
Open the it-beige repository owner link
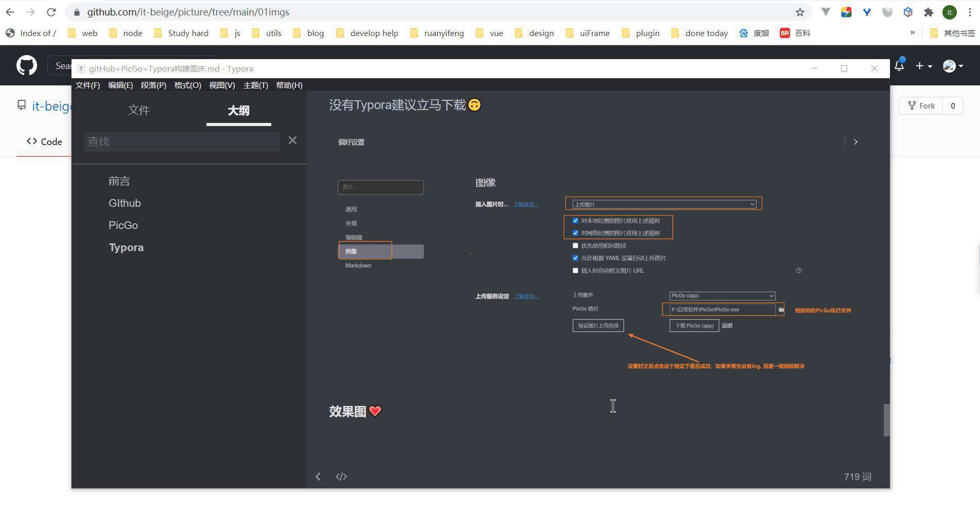[52, 105]
